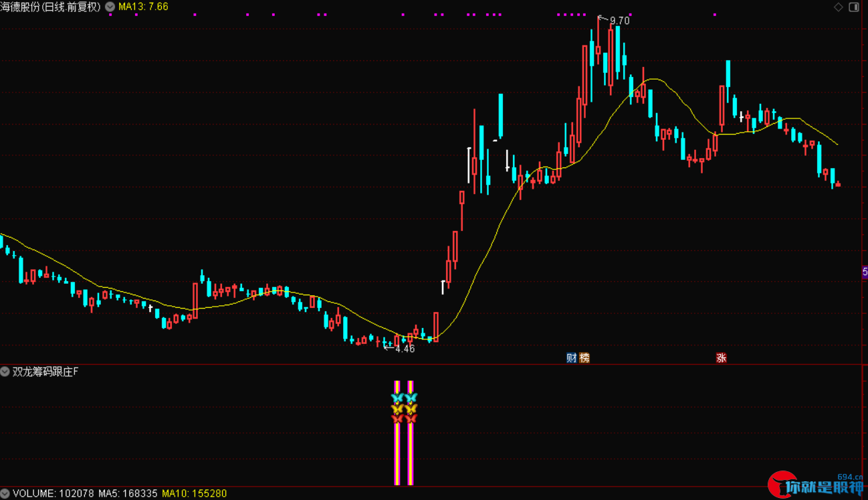The image size is (868, 500).
Task: Click the 海德股份(日线 前复权) chart title
Action: point(51,7)
